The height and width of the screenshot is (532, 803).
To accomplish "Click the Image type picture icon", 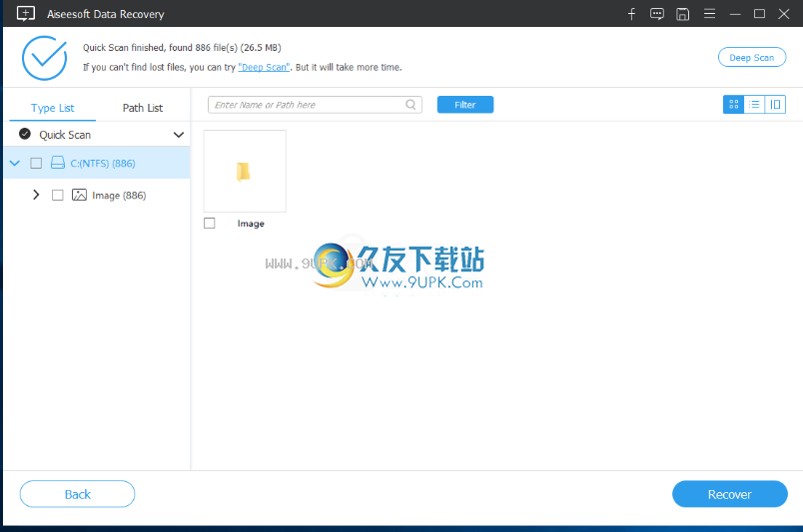I will pos(79,195).
